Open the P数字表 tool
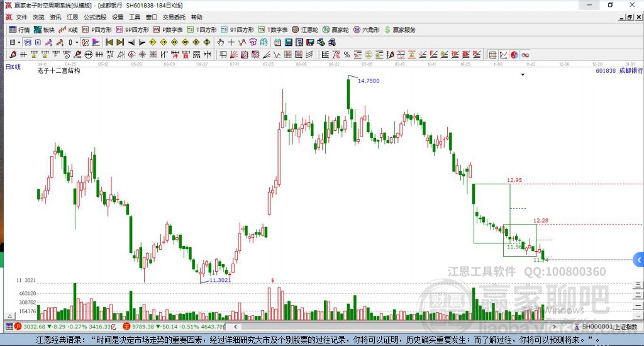This screenshot has height=346, width=644. (x=168, y=30)
